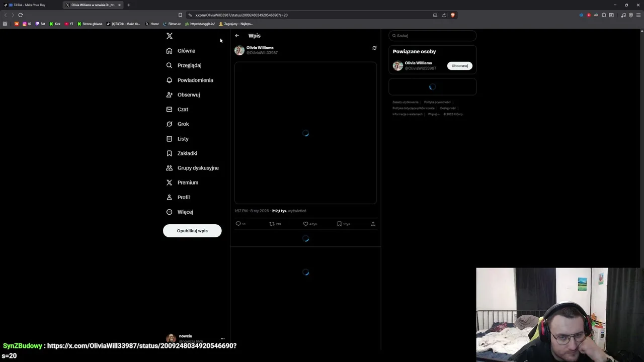Open the apps grid bookmark icon
Screen dimensions: 644x362
[x=5, y=24]
